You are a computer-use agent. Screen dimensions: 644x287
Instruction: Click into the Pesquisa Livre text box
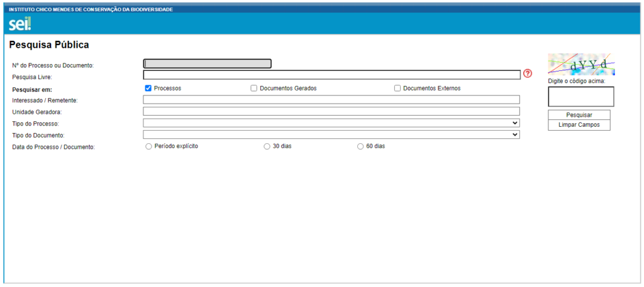[331, 75]
